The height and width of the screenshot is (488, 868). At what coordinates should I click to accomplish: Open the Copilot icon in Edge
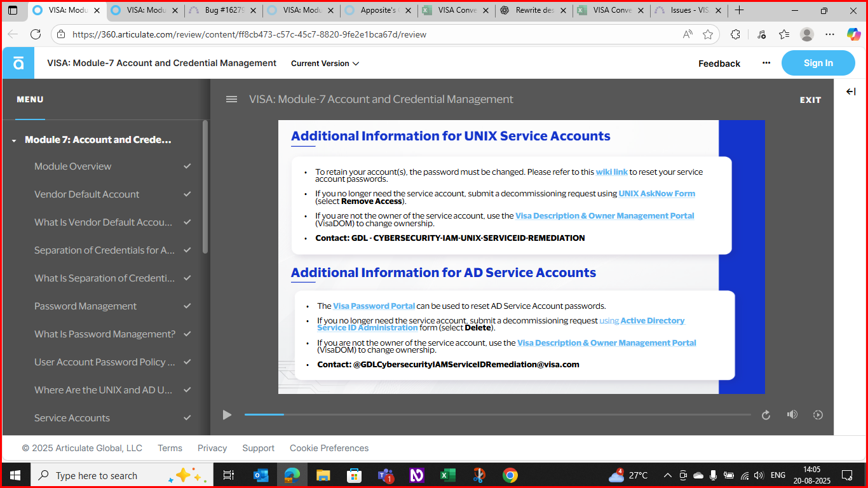pyautogui.click(x=853, y=34)
